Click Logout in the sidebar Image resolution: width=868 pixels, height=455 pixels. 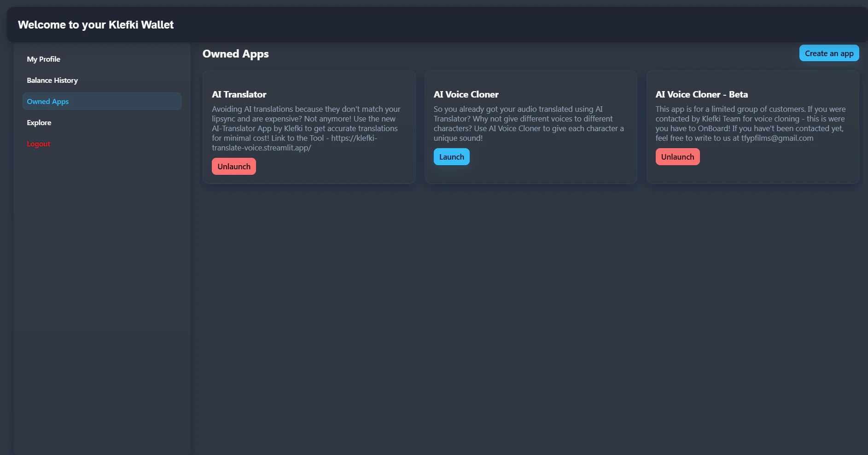point(102,144)
